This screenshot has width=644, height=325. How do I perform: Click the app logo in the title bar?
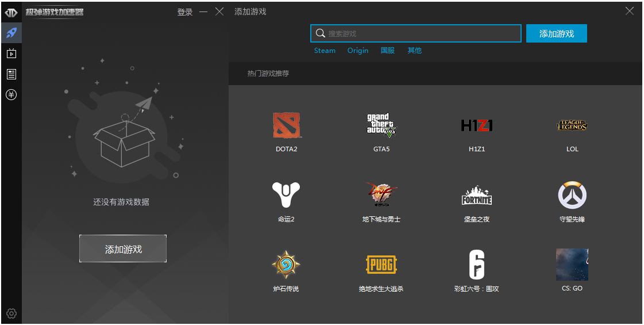[11, 12]
